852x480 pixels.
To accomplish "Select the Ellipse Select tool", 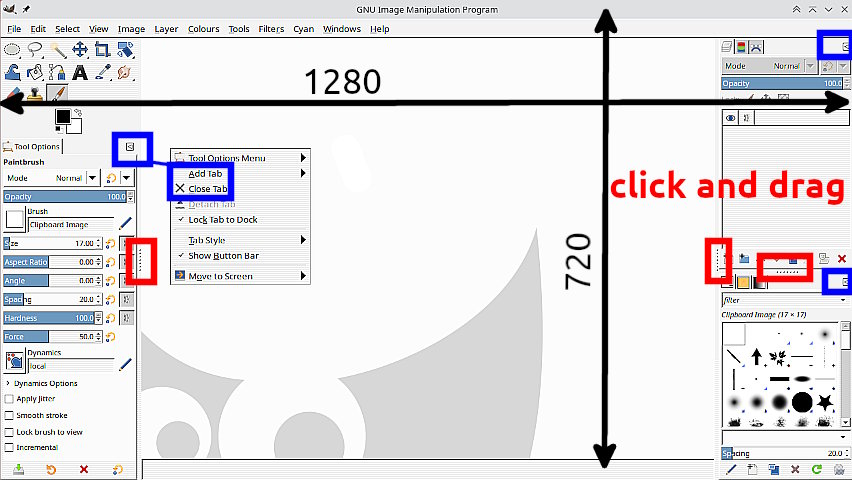I will (12, 50).
